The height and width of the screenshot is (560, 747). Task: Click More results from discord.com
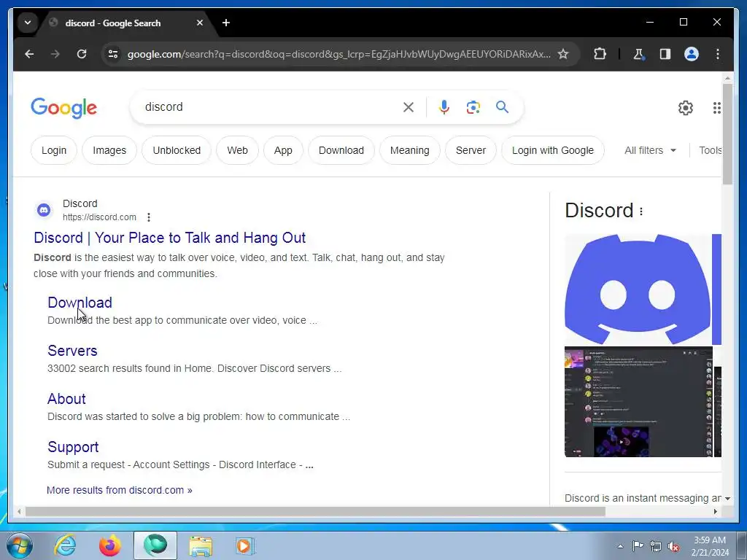point(120,490)
